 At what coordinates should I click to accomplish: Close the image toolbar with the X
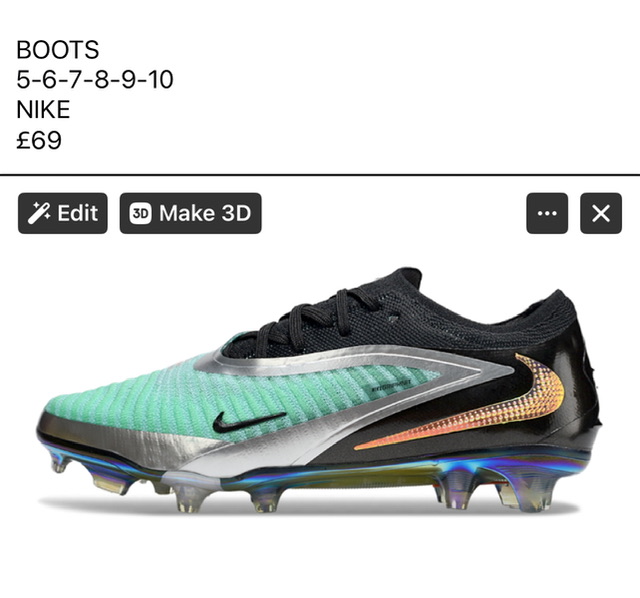coord(601,213)
